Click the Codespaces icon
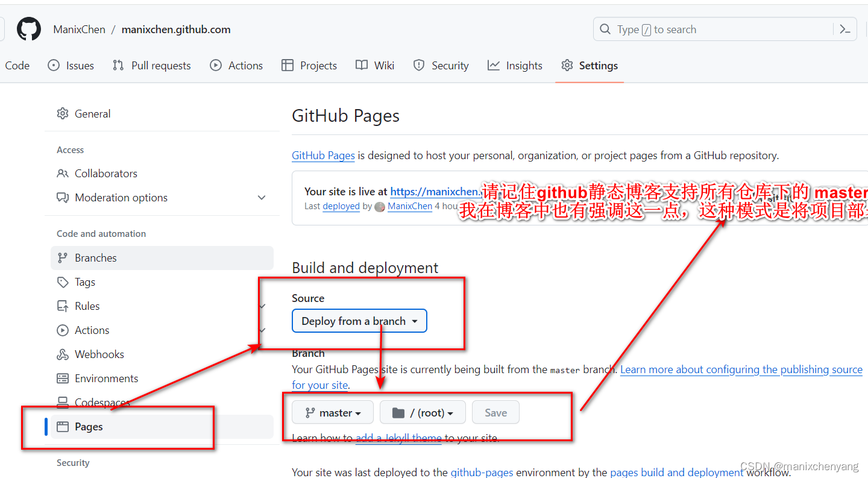868x478 pixels. pyautogui.click(x=63, y=403)
